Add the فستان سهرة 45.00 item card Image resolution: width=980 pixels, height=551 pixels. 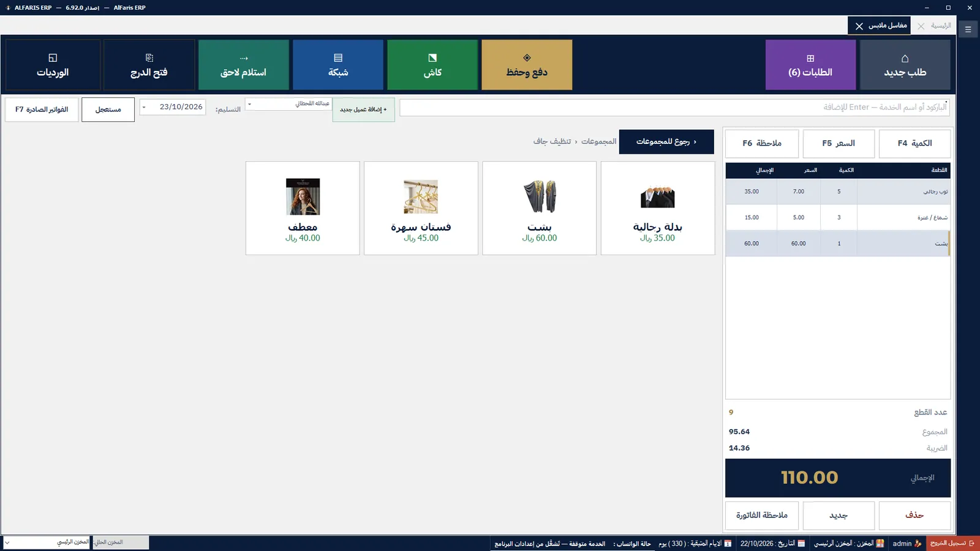[x=421, y=208]
